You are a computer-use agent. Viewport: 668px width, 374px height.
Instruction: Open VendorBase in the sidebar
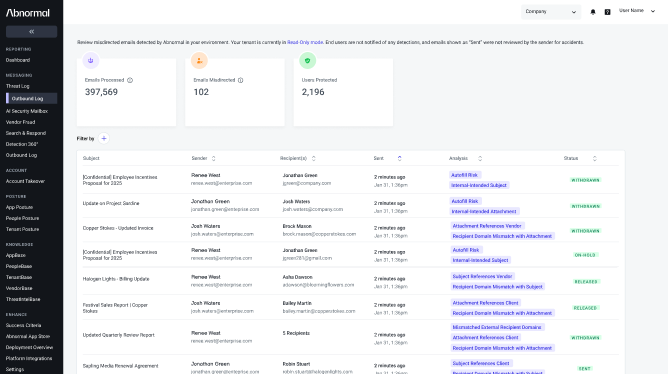point(19,288)
